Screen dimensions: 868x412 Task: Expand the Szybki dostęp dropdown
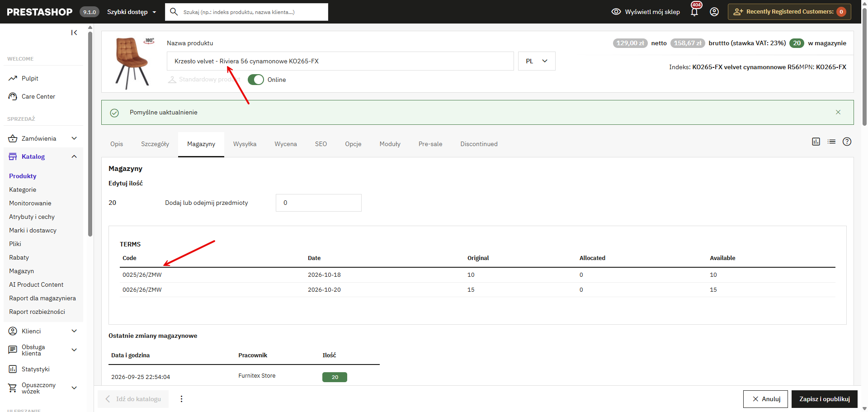132,12
